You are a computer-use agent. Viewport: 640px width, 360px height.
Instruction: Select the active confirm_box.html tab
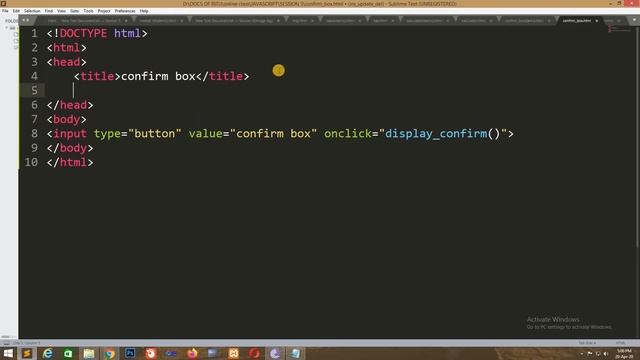576,20
